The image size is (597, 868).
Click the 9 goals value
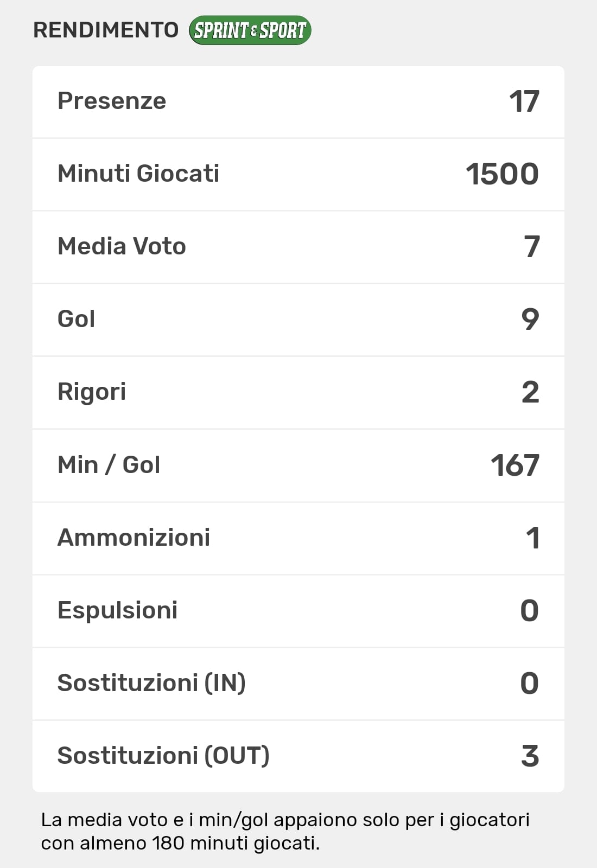530,319
